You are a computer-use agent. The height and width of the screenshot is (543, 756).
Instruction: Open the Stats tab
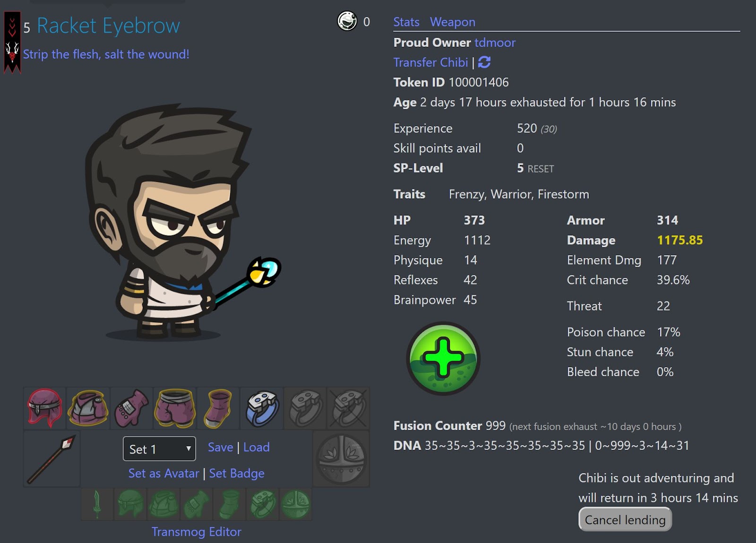pos(406,22)
